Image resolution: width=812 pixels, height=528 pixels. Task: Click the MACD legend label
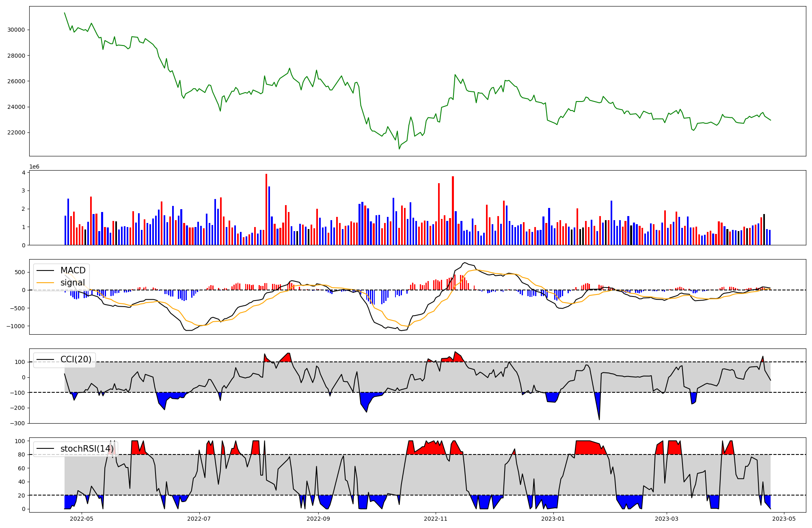[73, 270]
